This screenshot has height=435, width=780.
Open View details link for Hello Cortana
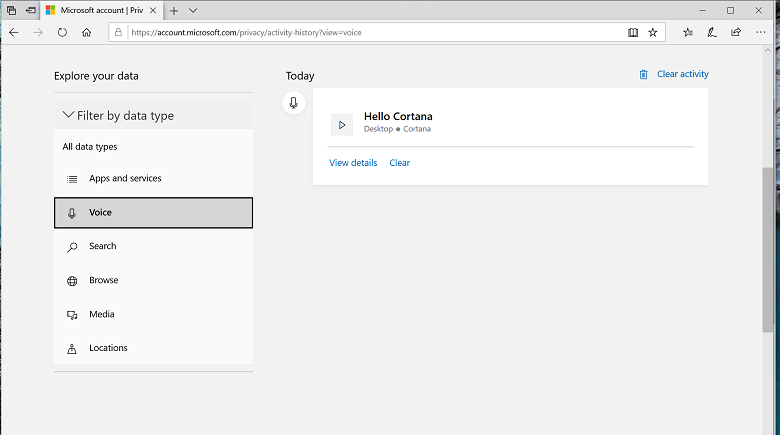[x=353, y=163]
